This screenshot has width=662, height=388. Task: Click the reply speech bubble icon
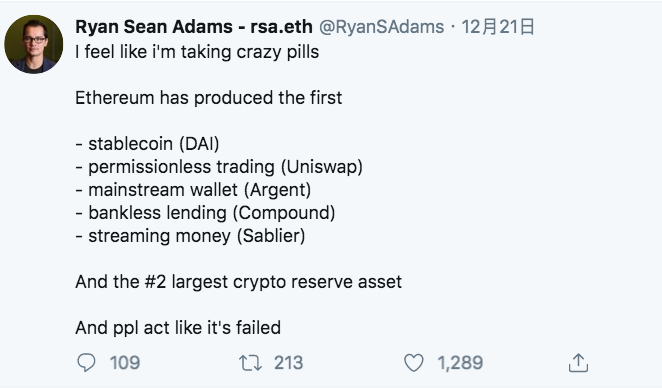pos(87,363)
